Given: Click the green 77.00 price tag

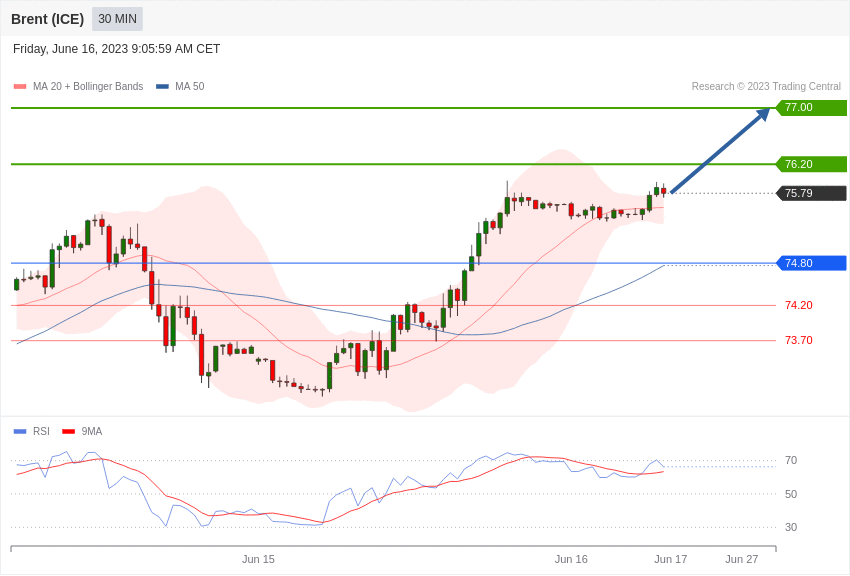Looking at the screenshot, I should pyautogui.click(x=811, y=107).
